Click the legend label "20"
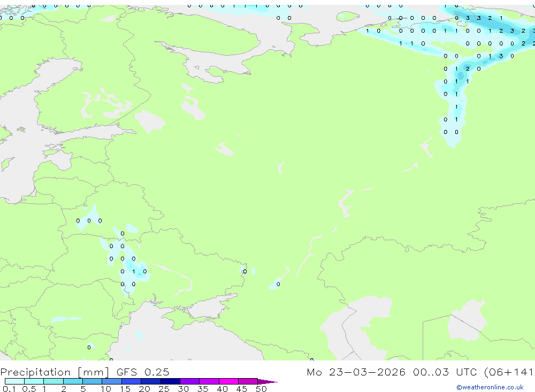The height and width of the screenshot is (392, 535). pos(144,389)
